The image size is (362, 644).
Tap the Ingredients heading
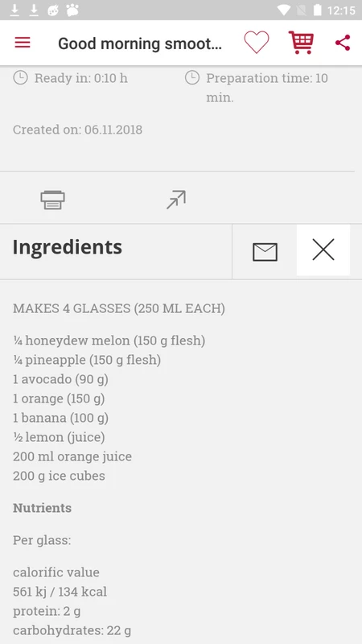click(68, 247)
